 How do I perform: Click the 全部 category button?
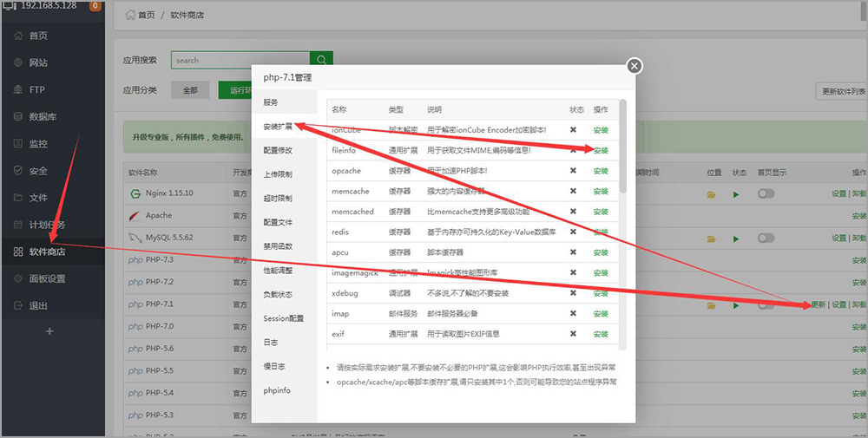pos(190,90)
